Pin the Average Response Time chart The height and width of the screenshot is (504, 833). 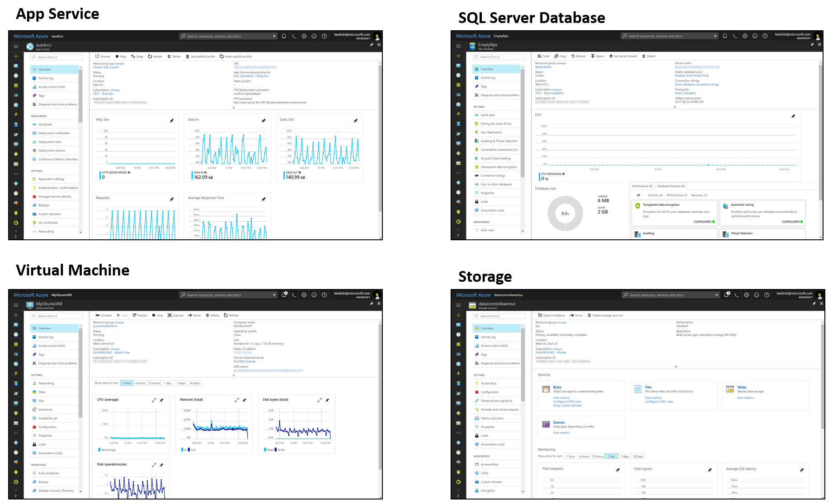point(264,199)
